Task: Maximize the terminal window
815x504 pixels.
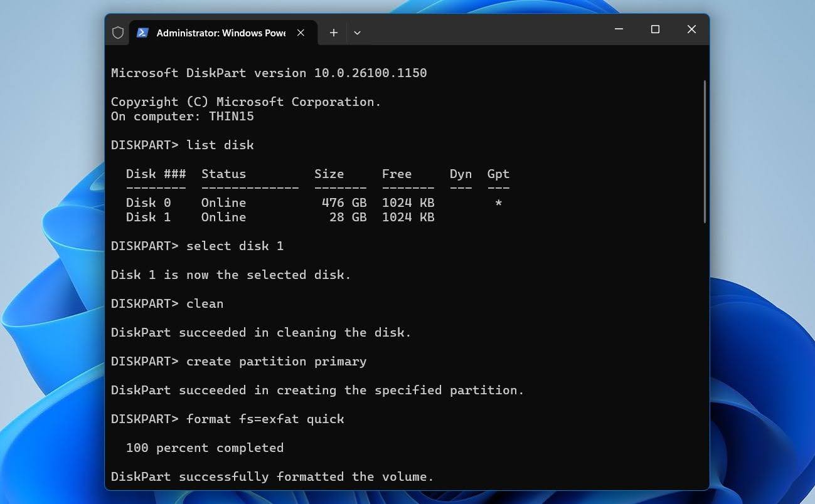Action: pyautogui.click(x=655, y=29)
